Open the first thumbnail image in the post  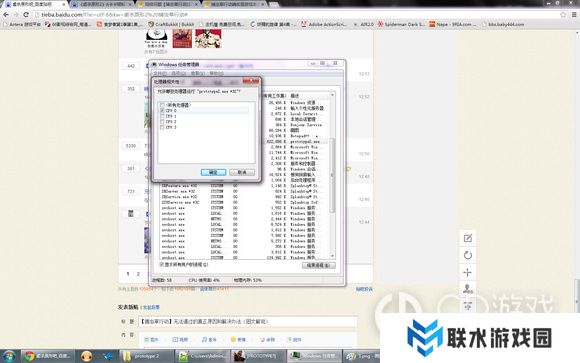(156, 38)
